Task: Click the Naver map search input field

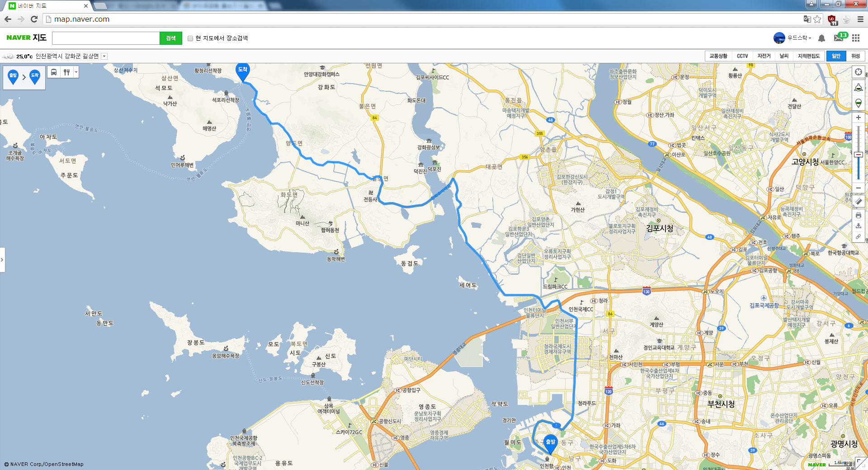Action: (x=106, y=38)
